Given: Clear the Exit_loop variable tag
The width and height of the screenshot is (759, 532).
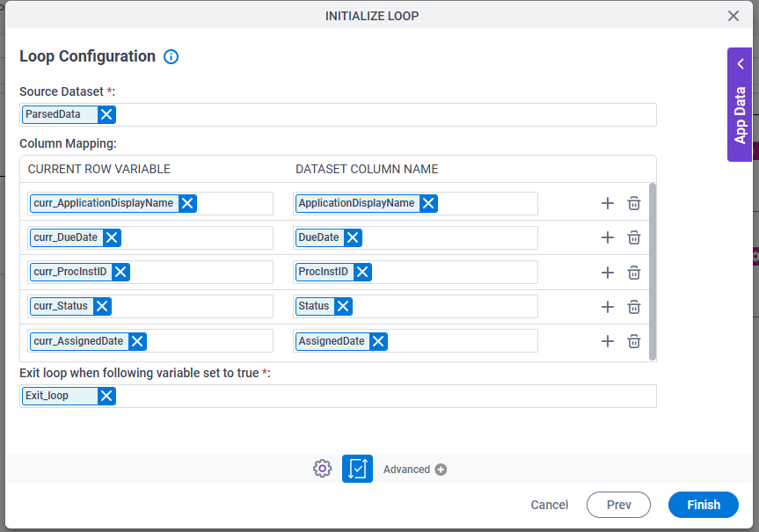Looking at the screenshot, I should click(x=106, y=396).
